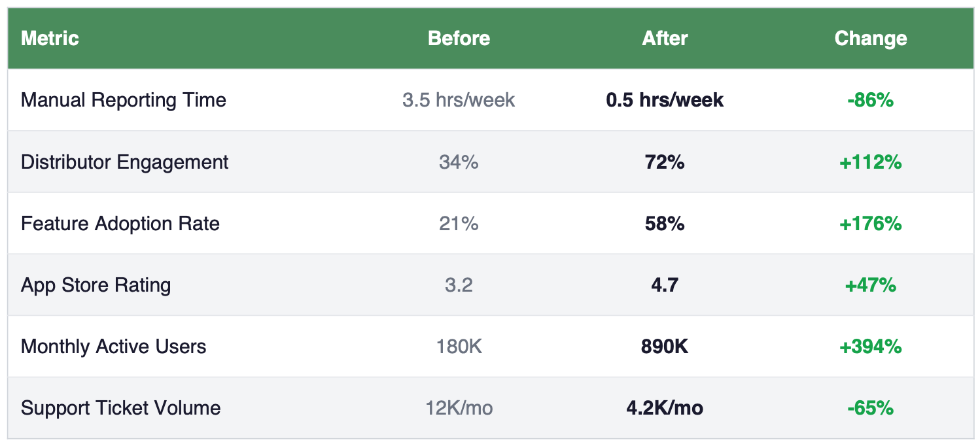Select the After column header
The height and width of the screenshot is (446, 980).
coord(665,39)
